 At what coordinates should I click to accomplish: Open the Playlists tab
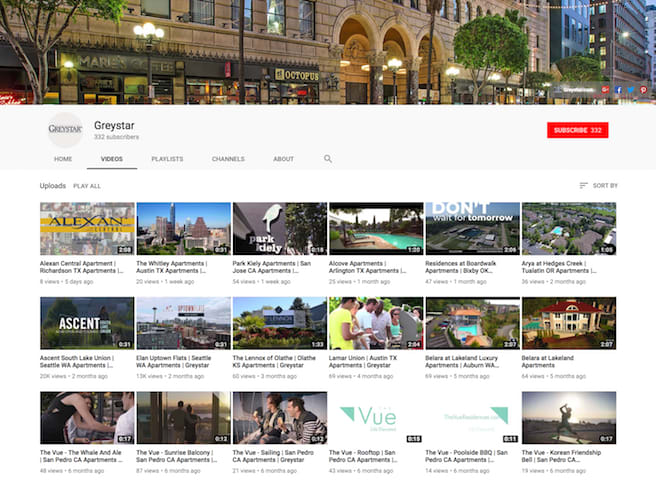click(167, 159)
